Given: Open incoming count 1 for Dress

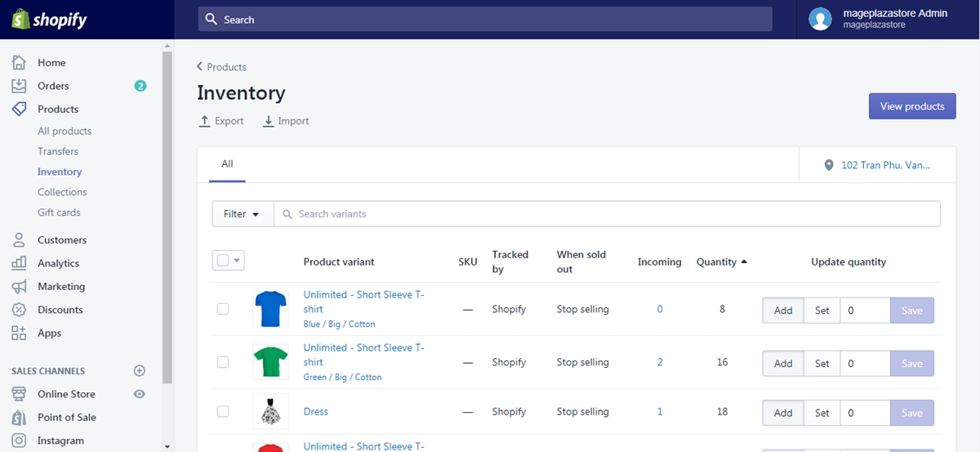Looking at the screenshot, I should click(660, 412).
